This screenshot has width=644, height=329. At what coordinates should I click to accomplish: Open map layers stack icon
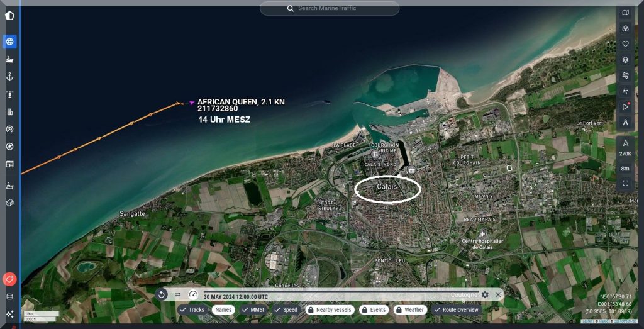tap(625, 60)
